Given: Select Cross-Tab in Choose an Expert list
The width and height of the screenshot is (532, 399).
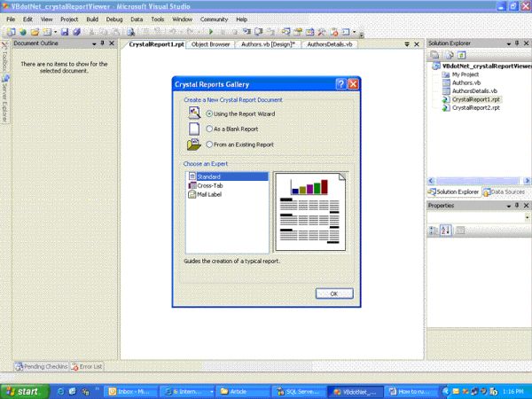Looking at the screenshot, I should click(206, 185).
